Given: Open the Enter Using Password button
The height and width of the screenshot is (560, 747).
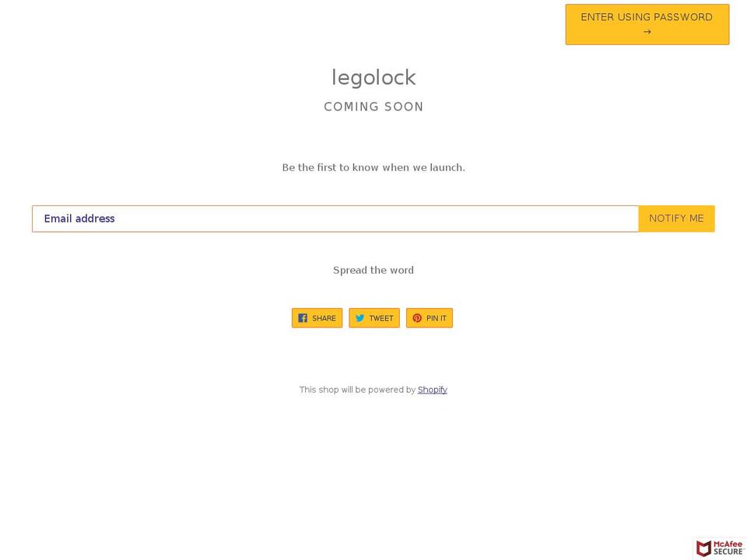Looking at the screenshot, I should tap(647, 24).
